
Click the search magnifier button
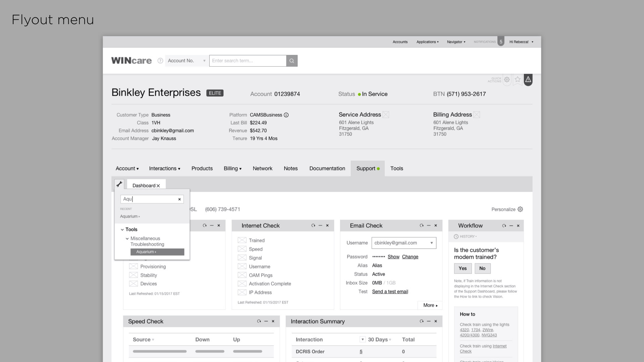[x=291, y=61]
